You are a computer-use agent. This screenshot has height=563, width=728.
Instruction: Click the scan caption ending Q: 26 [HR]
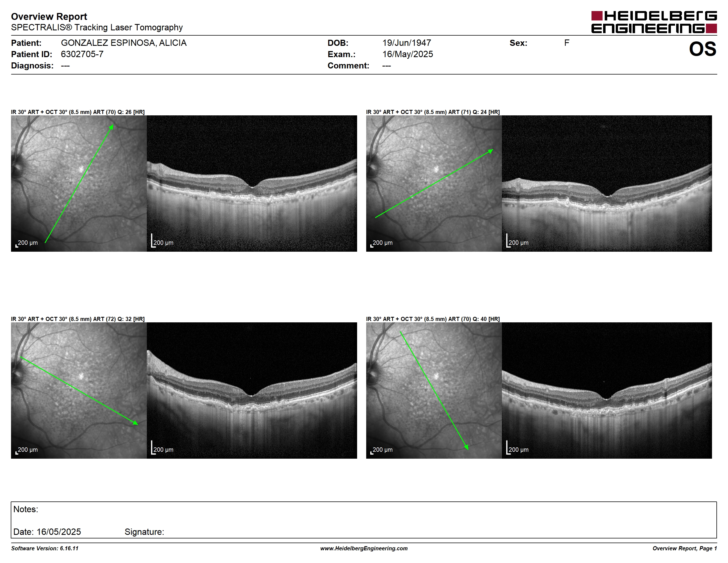click(78, 112)
